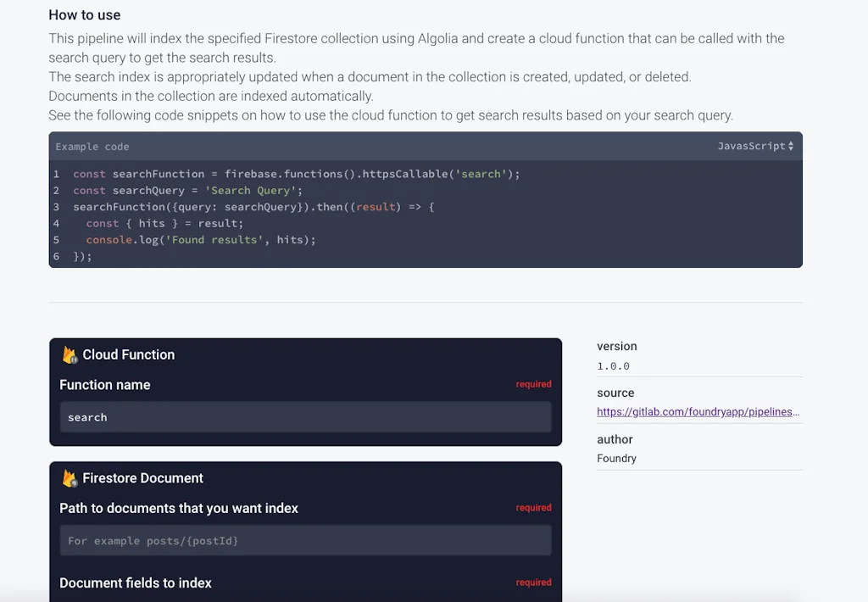The width and height of the screenshot is (868, 602).
Task: Focus the Function name field containing search
Action: [x=305, y=417]
